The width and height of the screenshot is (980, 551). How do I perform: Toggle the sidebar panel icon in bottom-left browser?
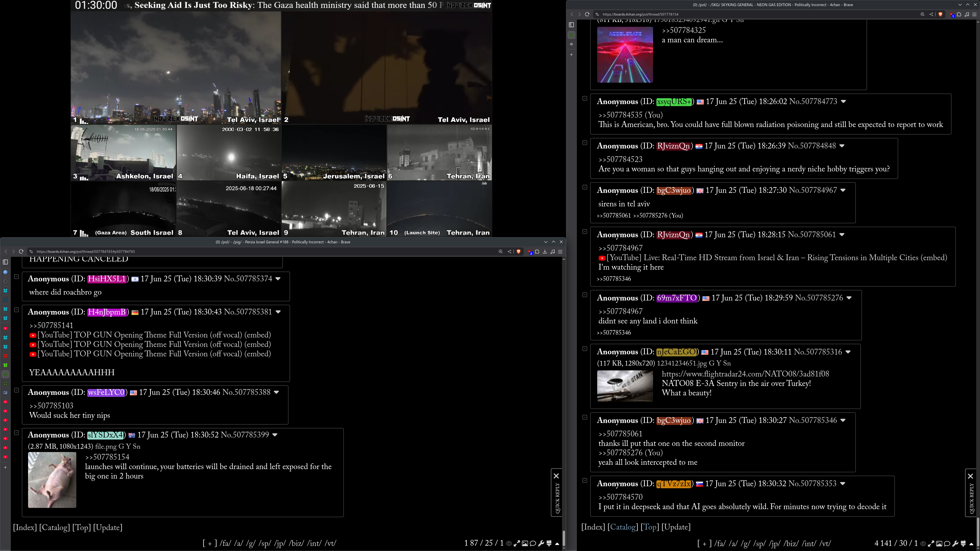click(5, 262)
